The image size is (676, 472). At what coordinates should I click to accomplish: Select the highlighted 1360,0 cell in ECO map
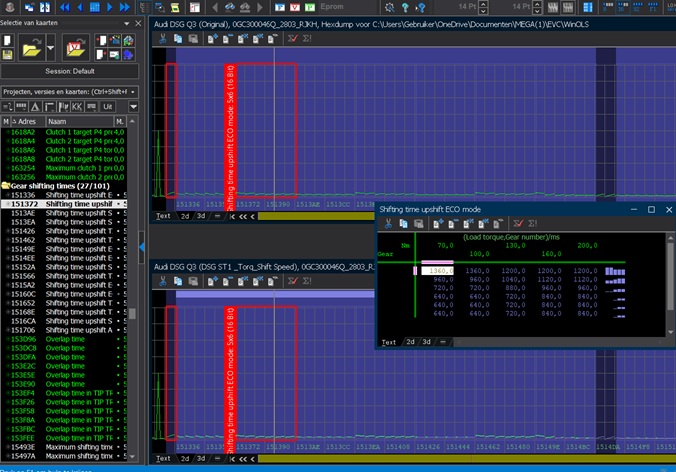437,271
